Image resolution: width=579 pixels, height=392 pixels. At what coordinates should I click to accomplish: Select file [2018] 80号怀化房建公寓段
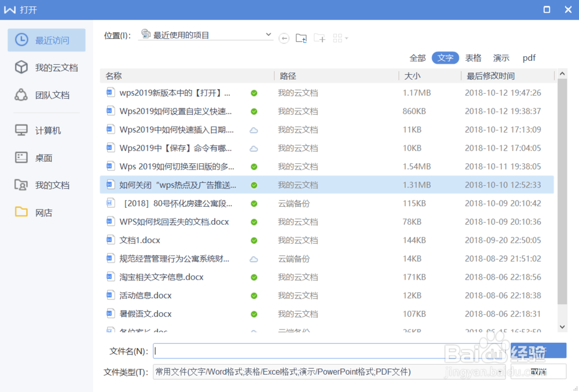[327, 203]
